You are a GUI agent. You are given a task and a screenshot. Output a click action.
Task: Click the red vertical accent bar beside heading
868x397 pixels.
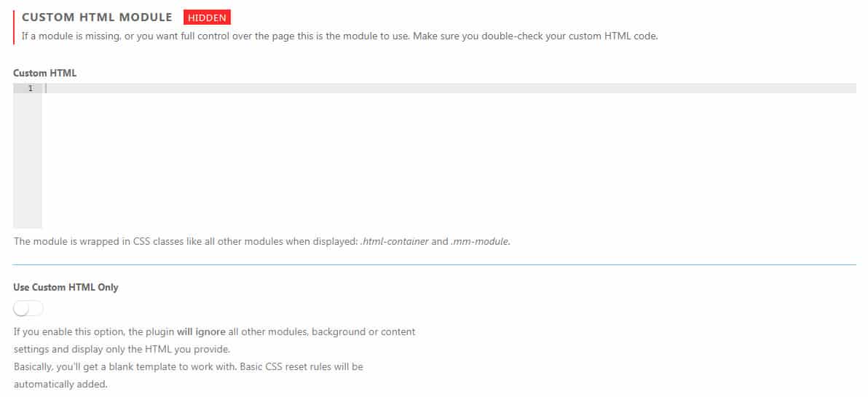[x=14, y=26]
